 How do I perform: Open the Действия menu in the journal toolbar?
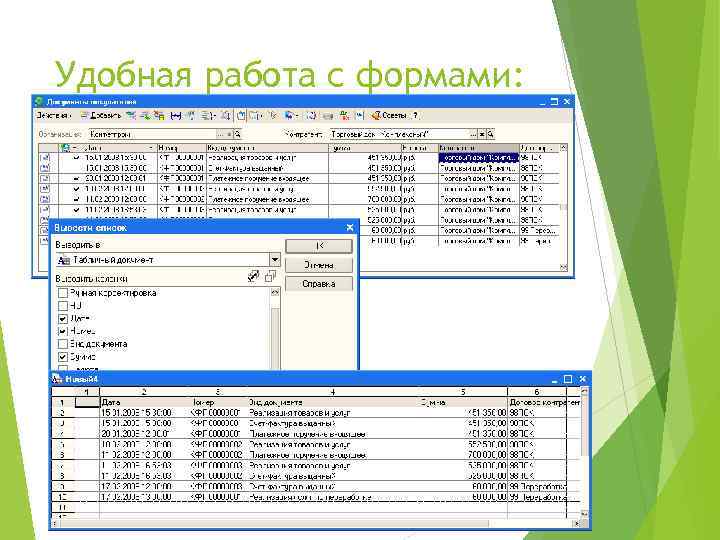point(53,115)
